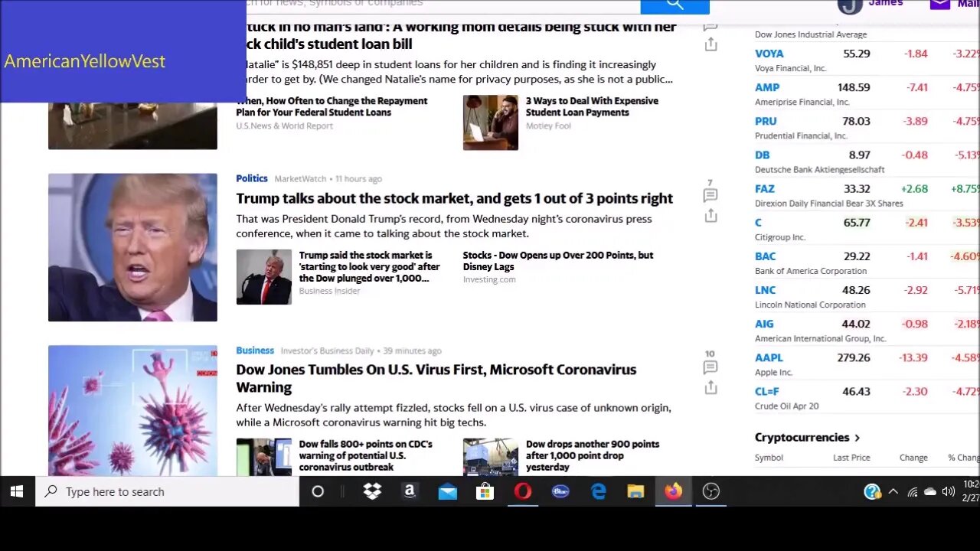The width and height of the screenshot is (980, 551).
Task: Select the CL=F crude oil symbol
Action: tap(766, 391)
